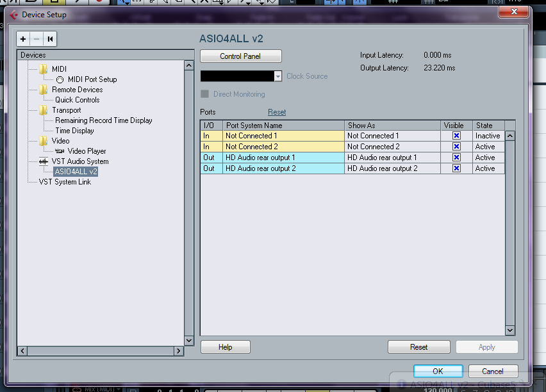Click the MIDI folder icon

tap(43, 69)
